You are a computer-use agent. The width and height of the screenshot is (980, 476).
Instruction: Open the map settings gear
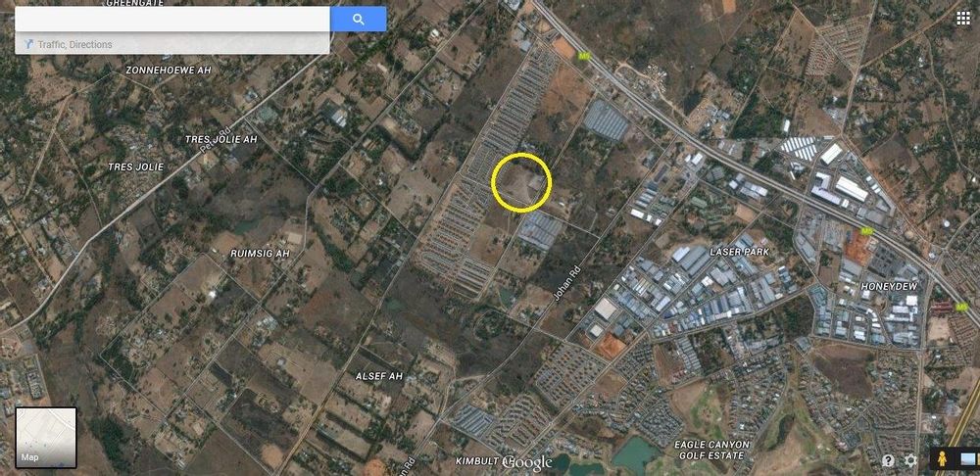tap(910, 461)
